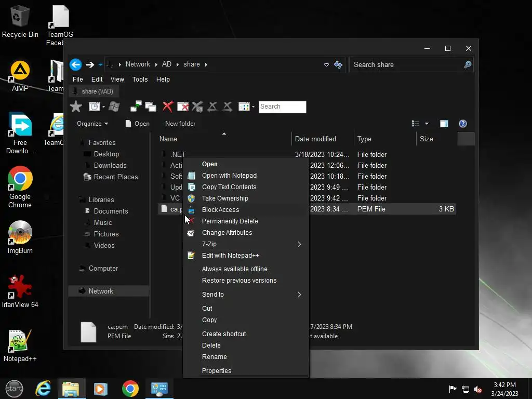Image resolution: width=532 pixels, height=399 pixels.
Task: Open Free Download Manager desktop icon
Action: pos(20,133)
